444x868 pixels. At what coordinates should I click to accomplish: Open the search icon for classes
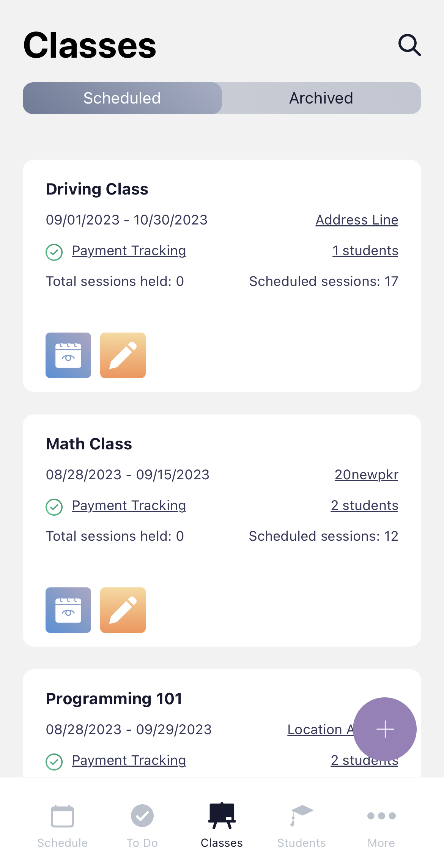coord(409,45)
